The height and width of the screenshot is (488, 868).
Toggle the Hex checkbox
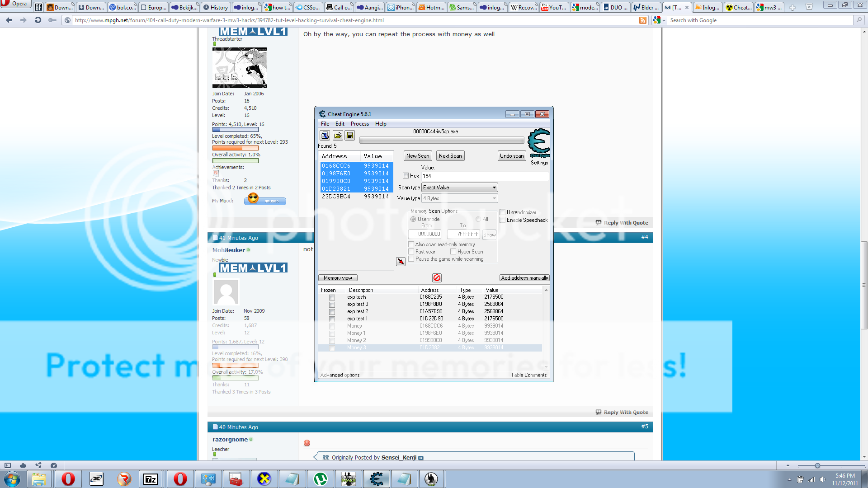coord(406,176)
